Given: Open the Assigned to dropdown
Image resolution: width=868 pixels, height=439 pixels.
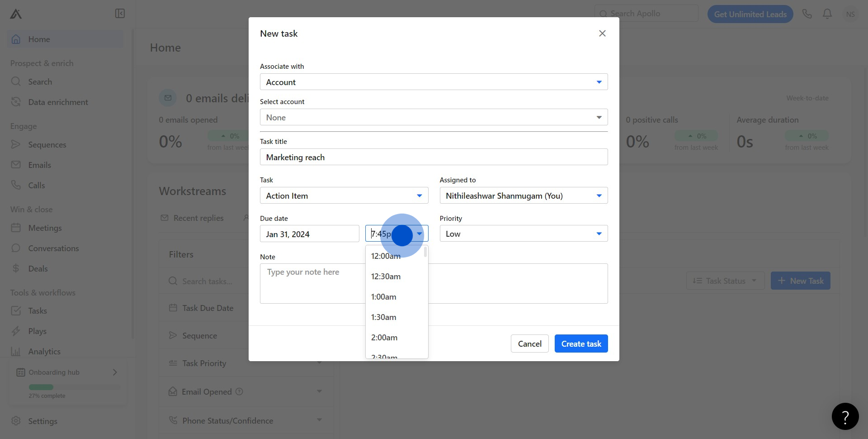Looking at the screenshot, I should click(524, 196).
